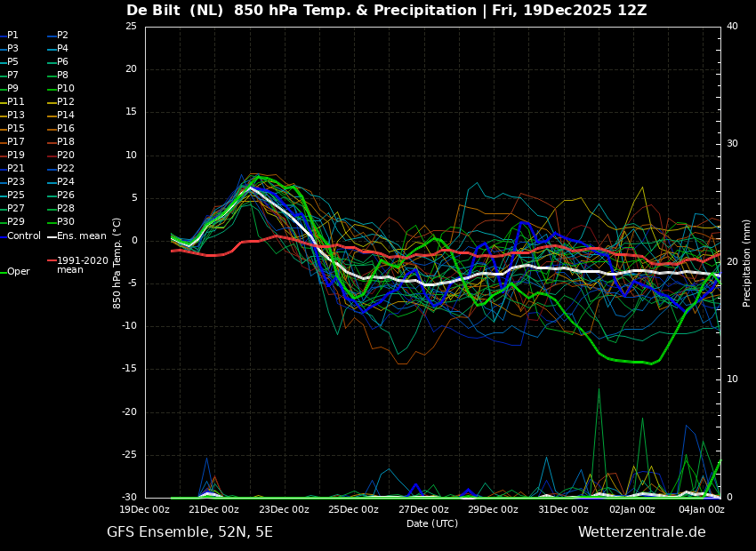Click the 19Dec 00z date label
Screen dimensions: 756x551
click(x=145, y=509)
